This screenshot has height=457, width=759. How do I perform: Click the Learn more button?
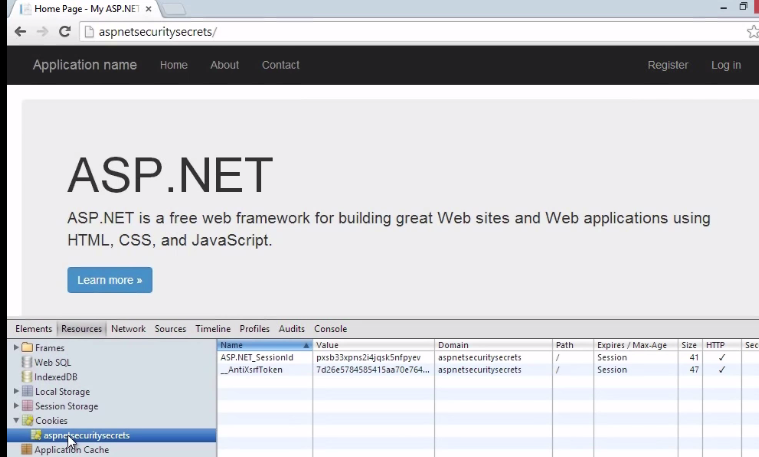tap(110, 280)
